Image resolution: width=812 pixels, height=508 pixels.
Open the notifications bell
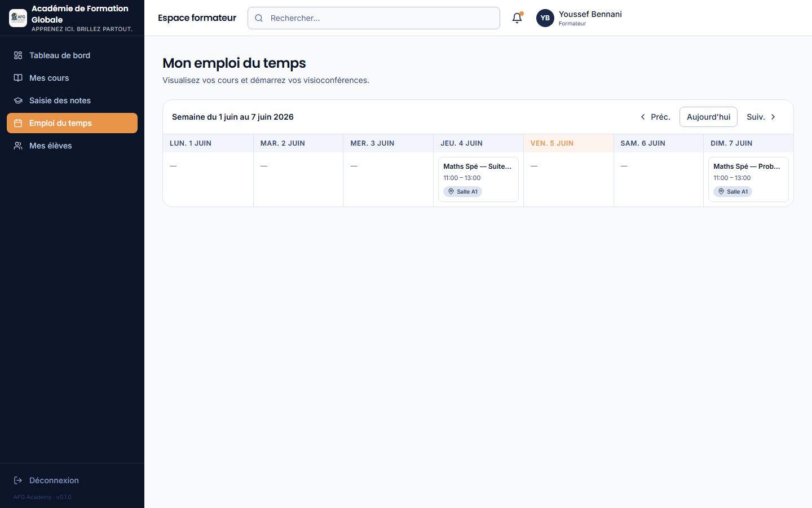517,18
